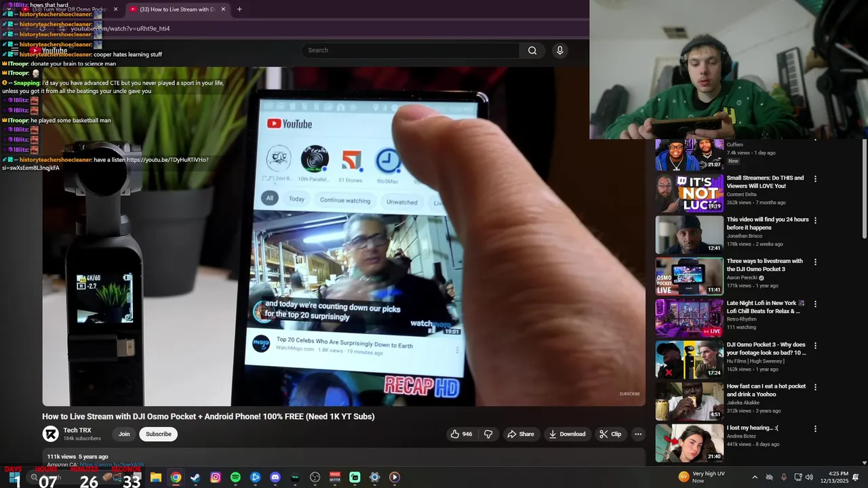Image resolution: width=868 pixels, height=488 pixels.
Task: Open options for Late Night Lofi video
Action: [x=815, y=304]
